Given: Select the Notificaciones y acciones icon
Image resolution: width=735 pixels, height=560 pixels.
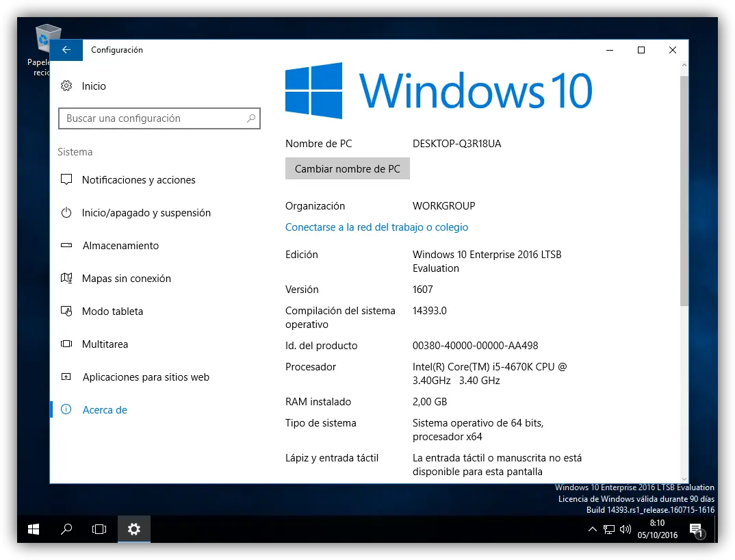Looking at the screenshot, I should click(66, 179).
